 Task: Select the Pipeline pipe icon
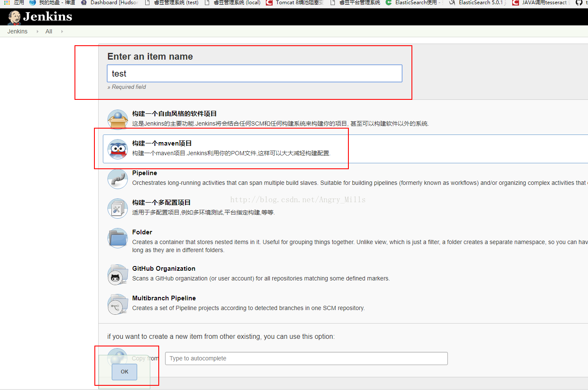(x=118, y=179)
